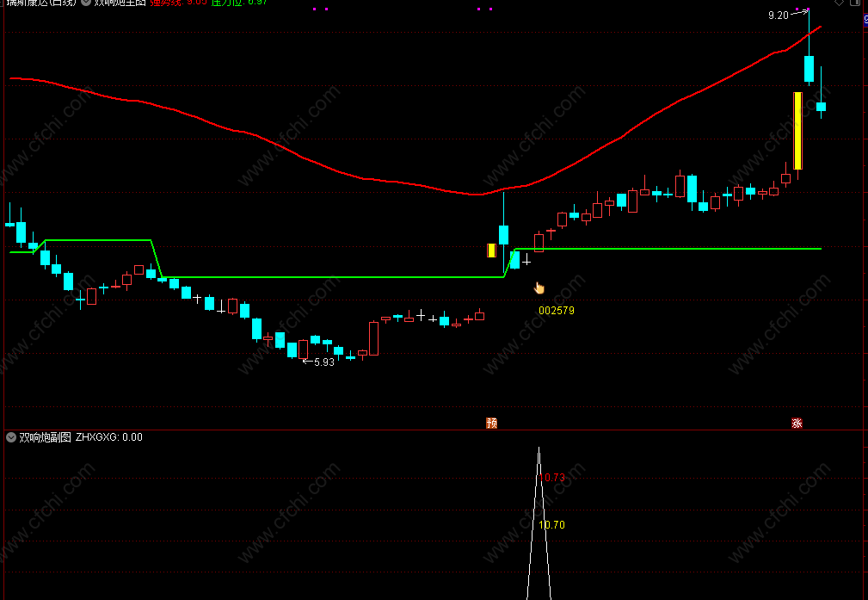Viewport: 868px width, 600px height.
Task: Open the 双响炮主图 indicator dropdown arrow
Action: pos(86,3)
